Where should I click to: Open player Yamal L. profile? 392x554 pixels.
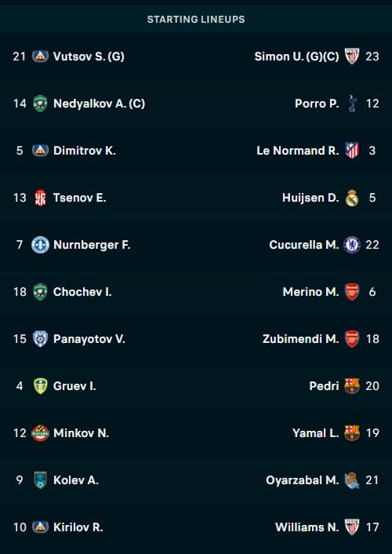(x=316, y=433)
